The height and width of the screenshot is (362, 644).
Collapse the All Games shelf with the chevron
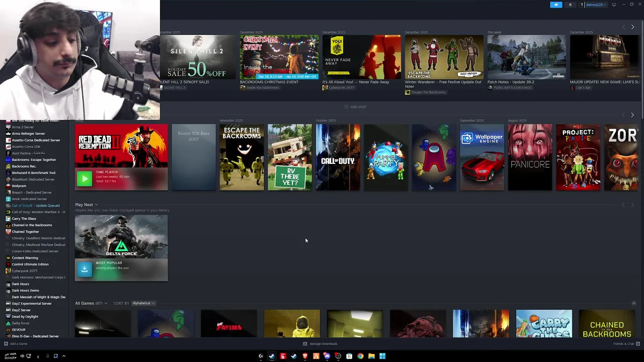coord(633,303)
